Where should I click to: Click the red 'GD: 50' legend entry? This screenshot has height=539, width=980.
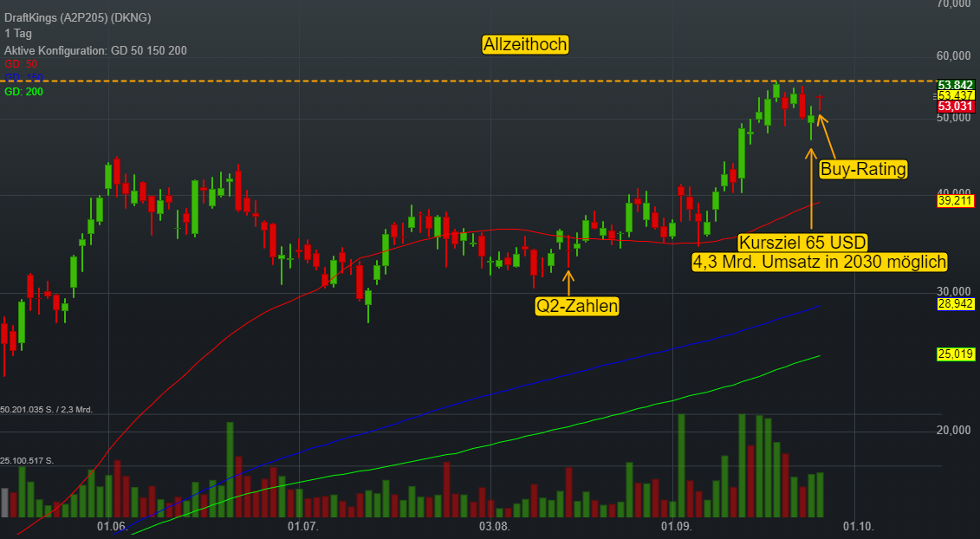pyautogui.click(x=21, y=64)
